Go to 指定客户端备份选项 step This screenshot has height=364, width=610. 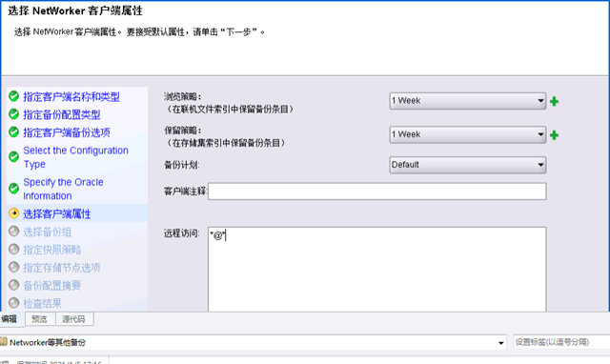(67, 132)
